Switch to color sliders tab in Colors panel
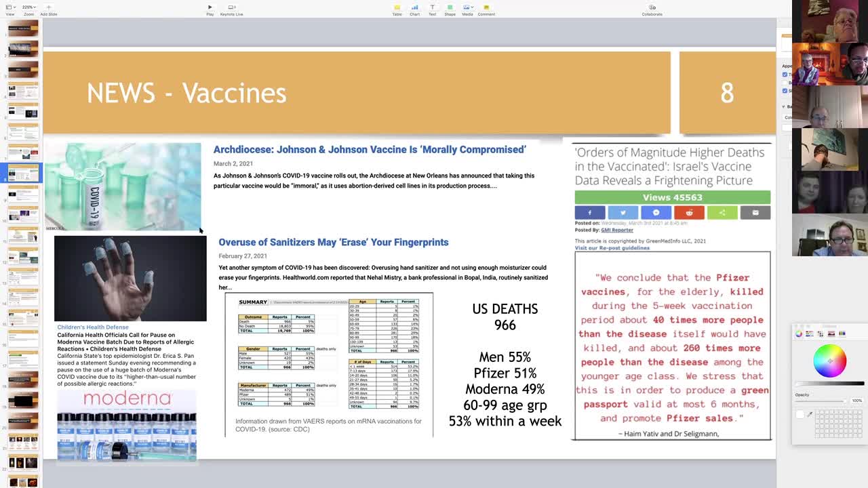Viewport: 868px width, 488px height. (x=810, y=333)
